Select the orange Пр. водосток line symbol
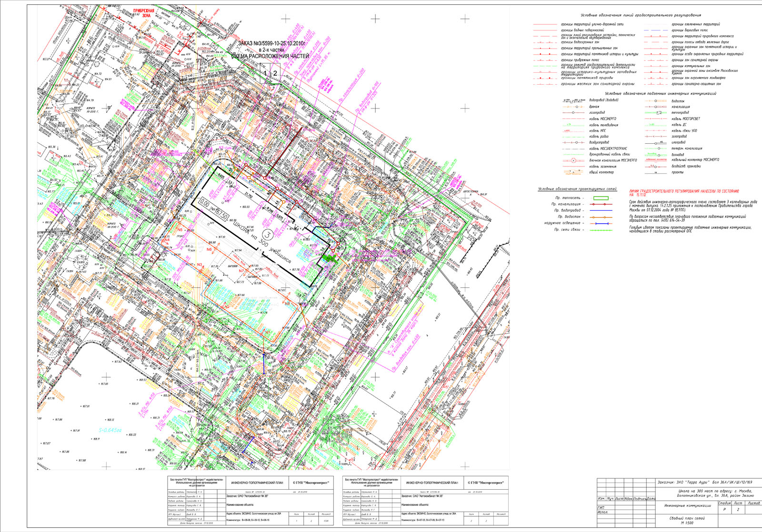The width and height of the screenshot is (762, 532). click(x=601, y=217)
